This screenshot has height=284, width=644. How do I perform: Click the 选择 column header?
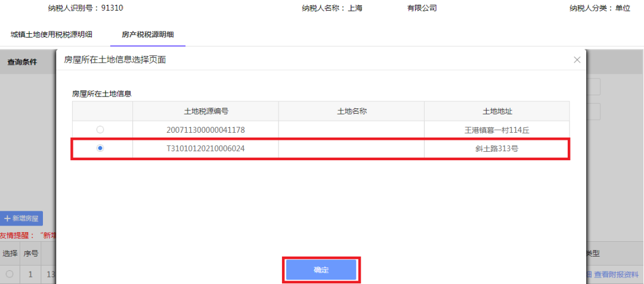click(10, 254)
